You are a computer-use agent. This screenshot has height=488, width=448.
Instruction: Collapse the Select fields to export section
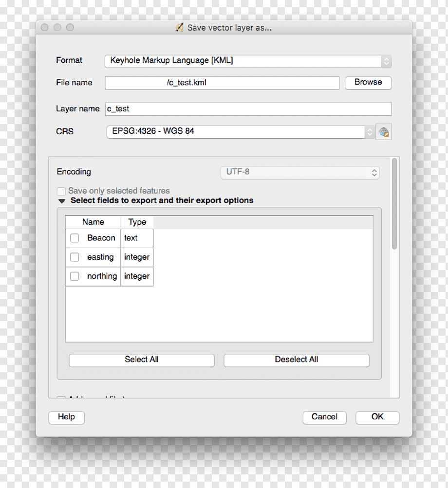62,201
